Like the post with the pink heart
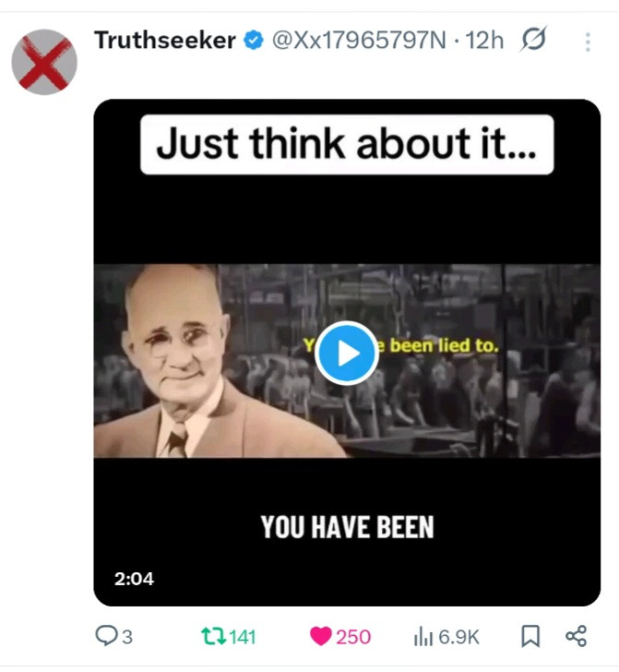619x672 pixels. [x=321, y=636]
